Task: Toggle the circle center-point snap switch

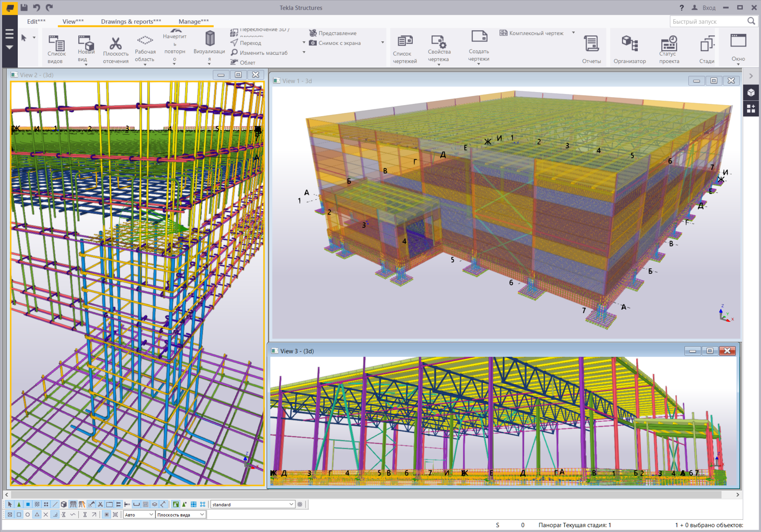Action: click(28, 514)
